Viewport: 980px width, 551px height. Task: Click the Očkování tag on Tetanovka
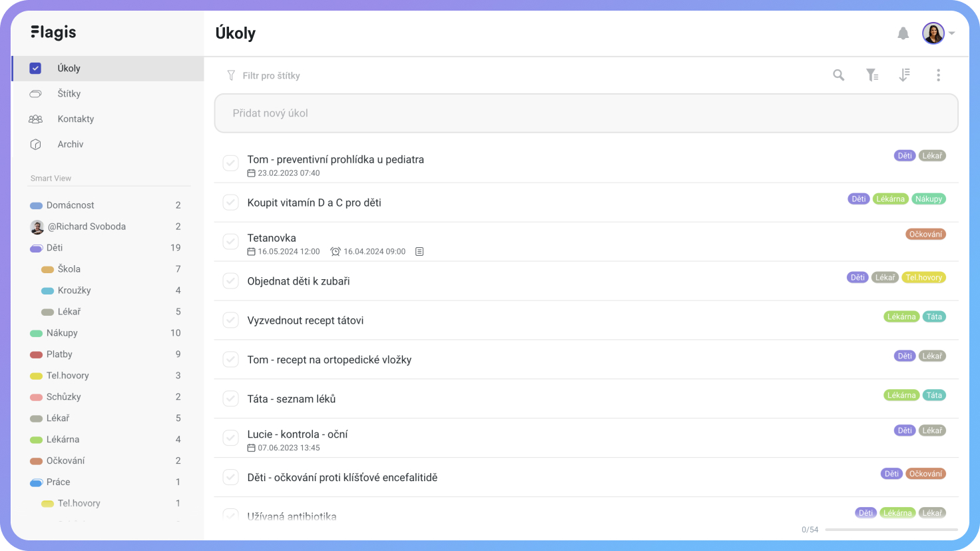tap(925, 235)
